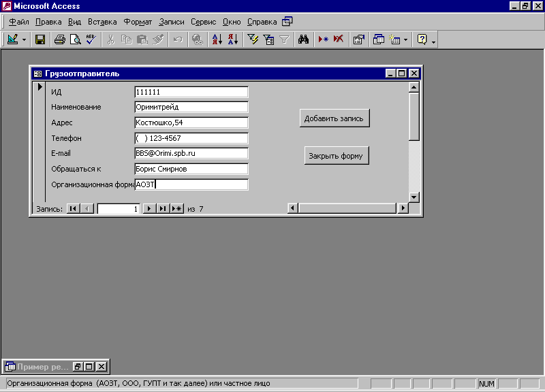
Task: Click the Insert Hyperlink globe icon
Action: (x=198, y=39)
